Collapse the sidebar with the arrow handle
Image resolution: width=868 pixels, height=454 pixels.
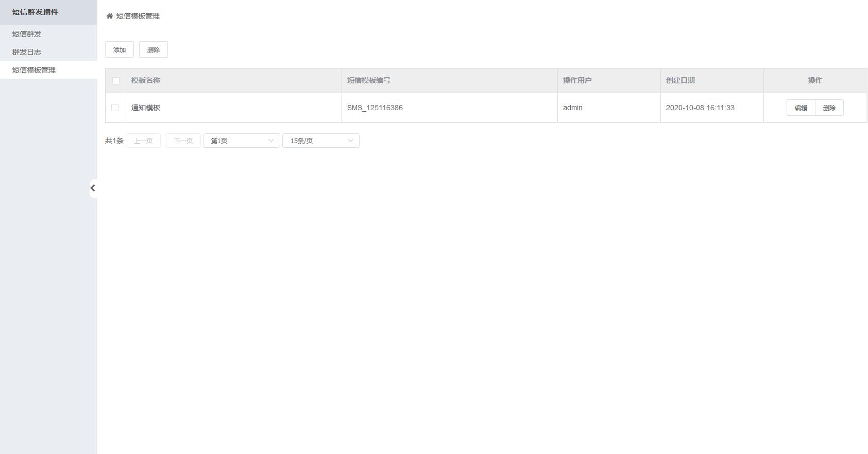click(93, 188)
